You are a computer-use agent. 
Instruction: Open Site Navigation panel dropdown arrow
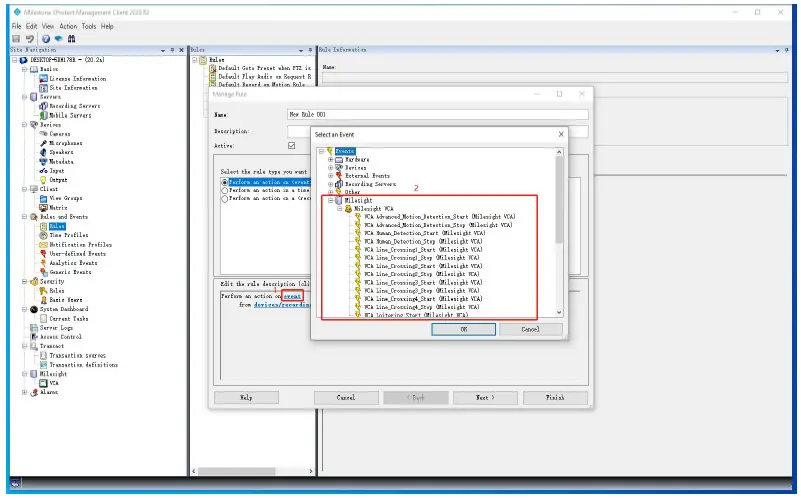tap(163, 50)
